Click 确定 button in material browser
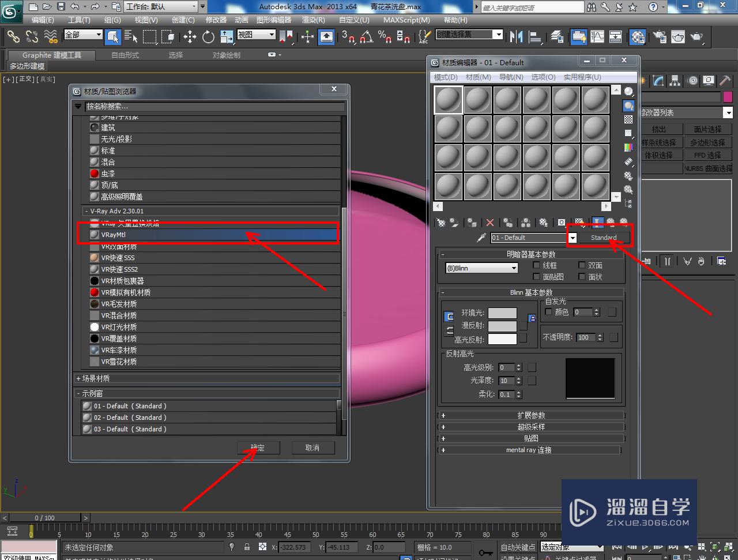The height and width of the screenshot is (560, 738). (258, 448)
